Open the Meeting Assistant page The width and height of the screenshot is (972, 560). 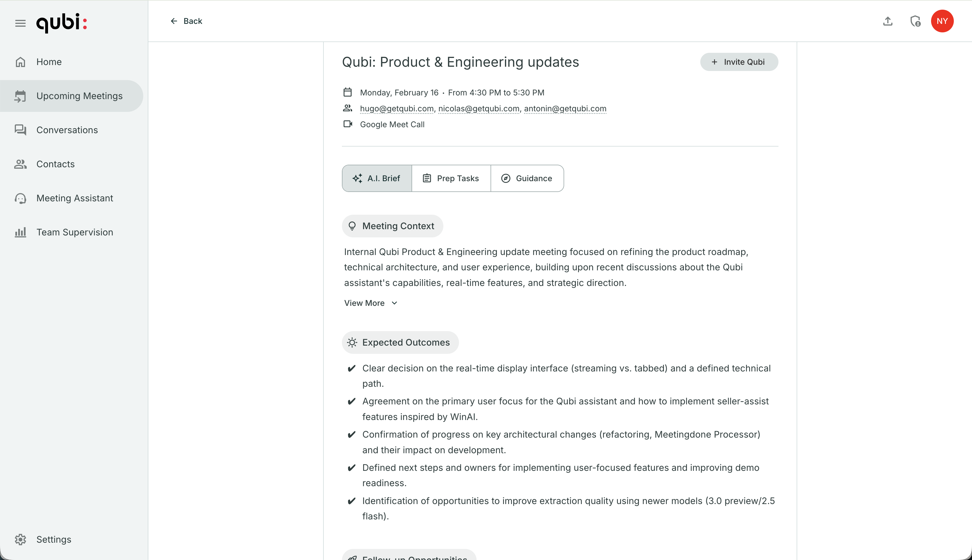click(75, 198)
